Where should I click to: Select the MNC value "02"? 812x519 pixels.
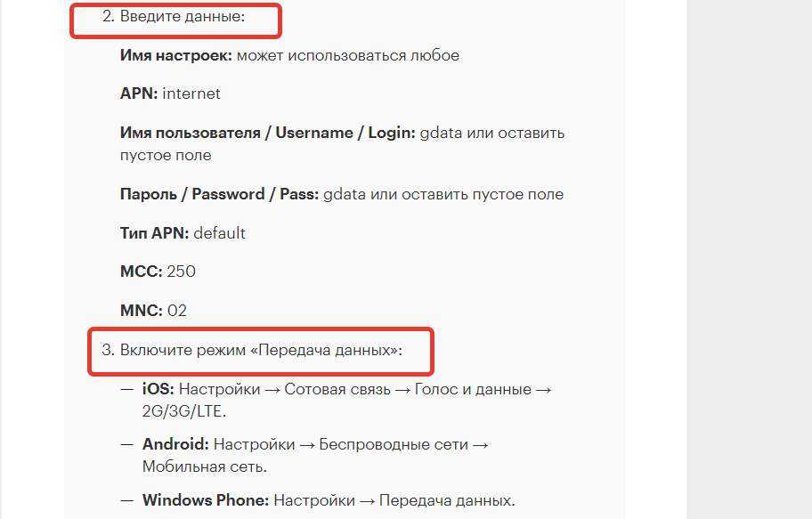[x=177, y=311]
